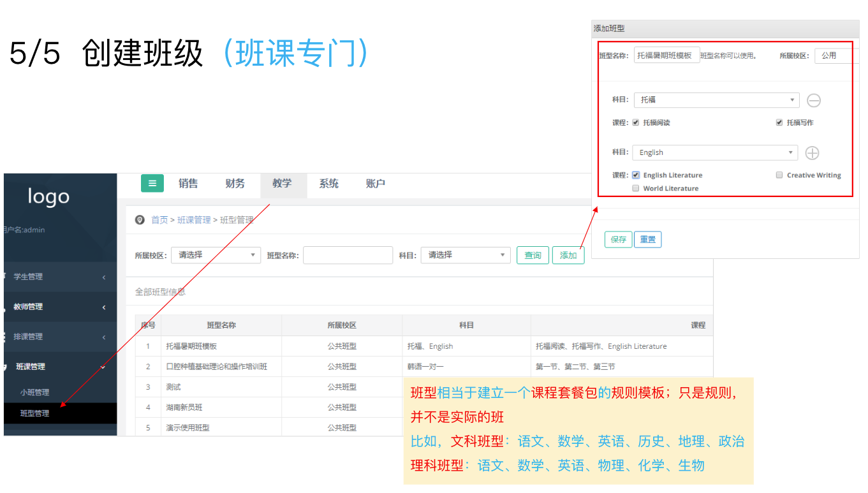Switch to the 财务 top menu
868x493 pixels.
235,184
